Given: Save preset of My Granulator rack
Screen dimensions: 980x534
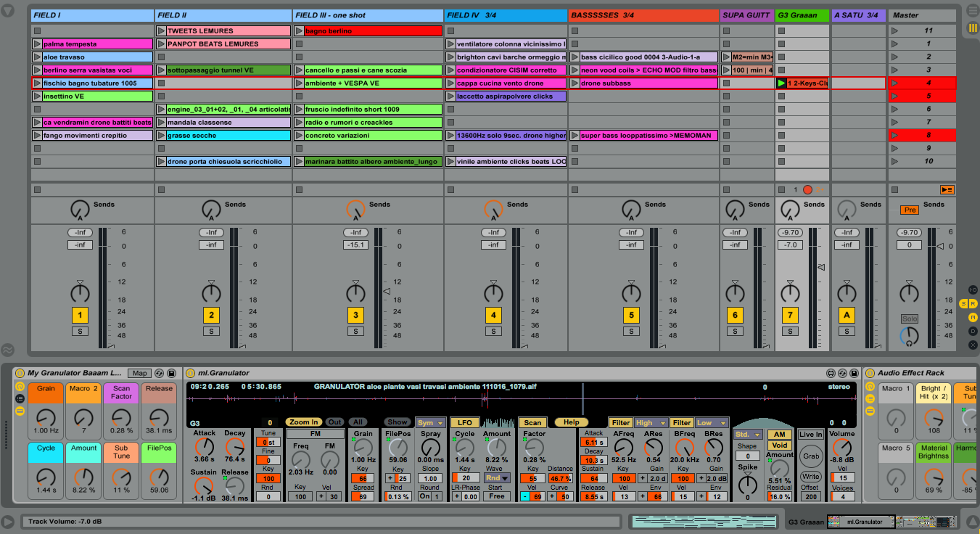Looking at the screenshot, I should (x=171, y=373).
